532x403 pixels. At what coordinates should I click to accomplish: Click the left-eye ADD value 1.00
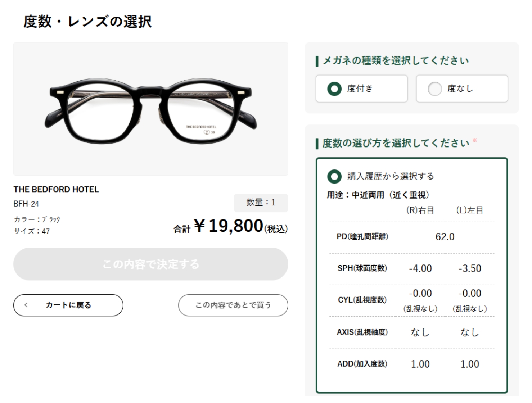point(470,364)
